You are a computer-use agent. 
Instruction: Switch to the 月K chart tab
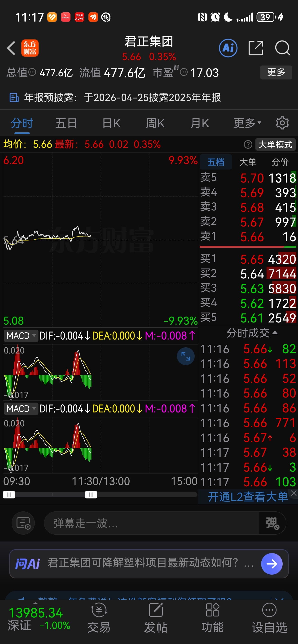[200, 123]
